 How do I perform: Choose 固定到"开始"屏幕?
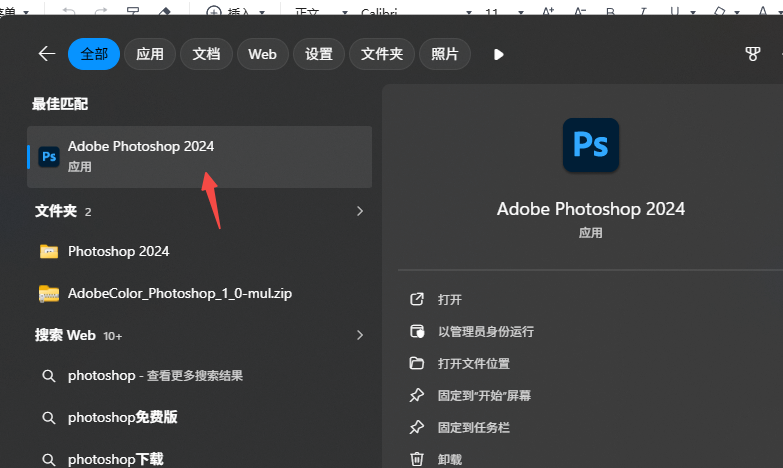(x=484, y=396)
